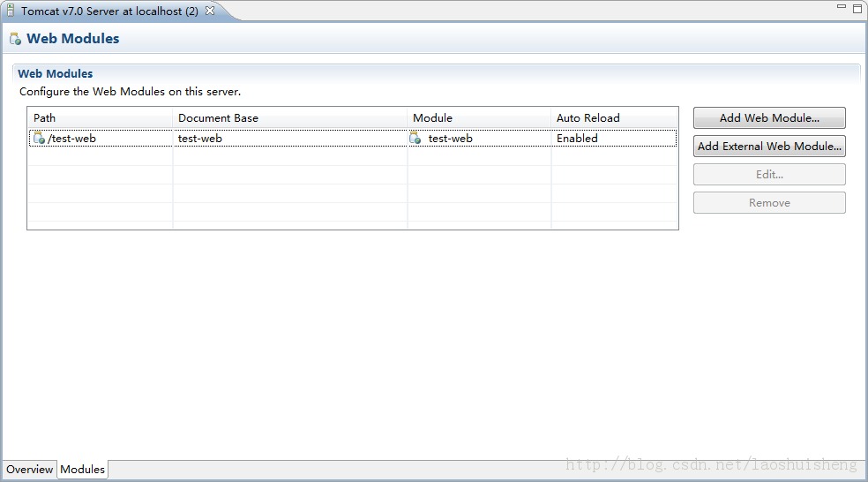Screen dimensions: 868x482
Task: Close the Tomcat v7.0 Server editor tab
Action: 210,11
